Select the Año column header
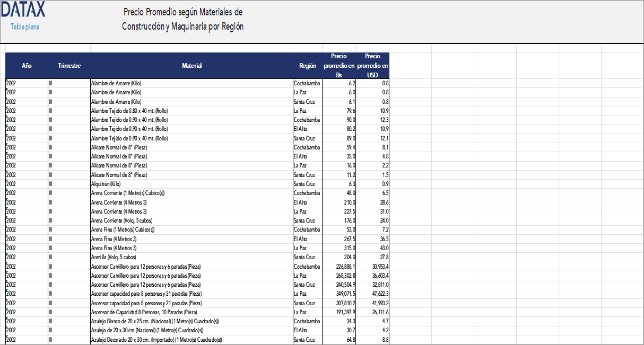 (x=27, y=66)
